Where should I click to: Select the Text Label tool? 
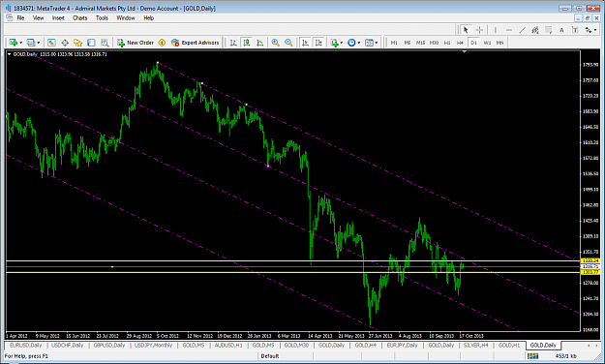[x=575, y=30]
